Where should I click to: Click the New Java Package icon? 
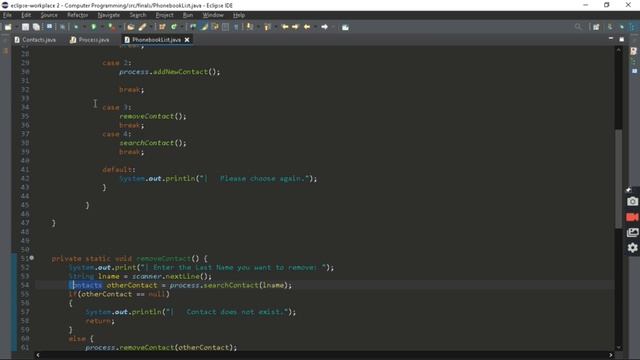coord(162,27)
